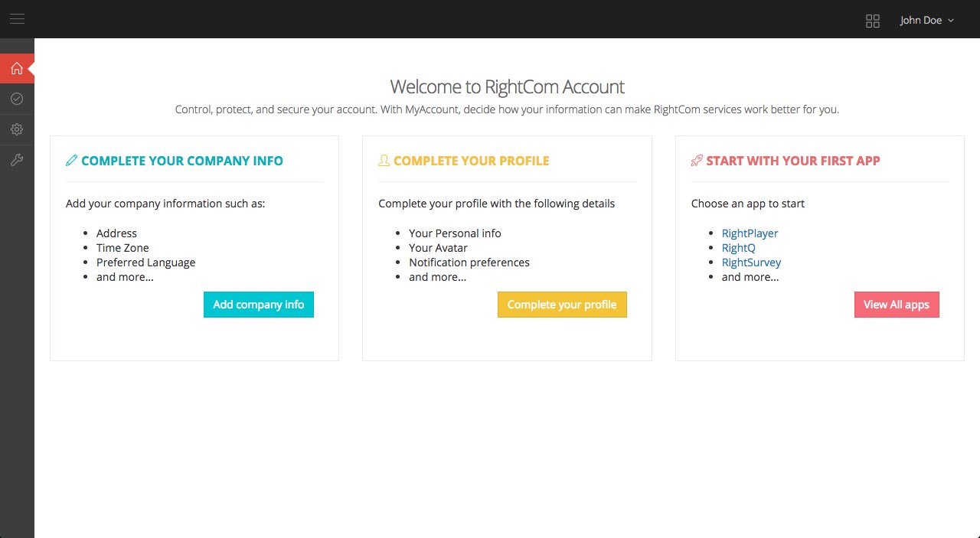Open the RightPlayer link

click(750, 233)
